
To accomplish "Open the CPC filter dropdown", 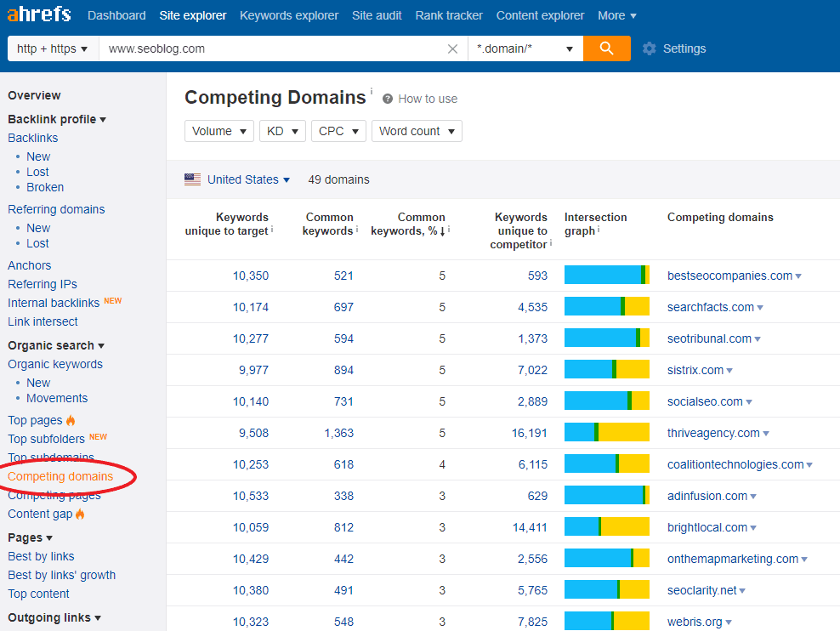I will click(x=338, y=131).
